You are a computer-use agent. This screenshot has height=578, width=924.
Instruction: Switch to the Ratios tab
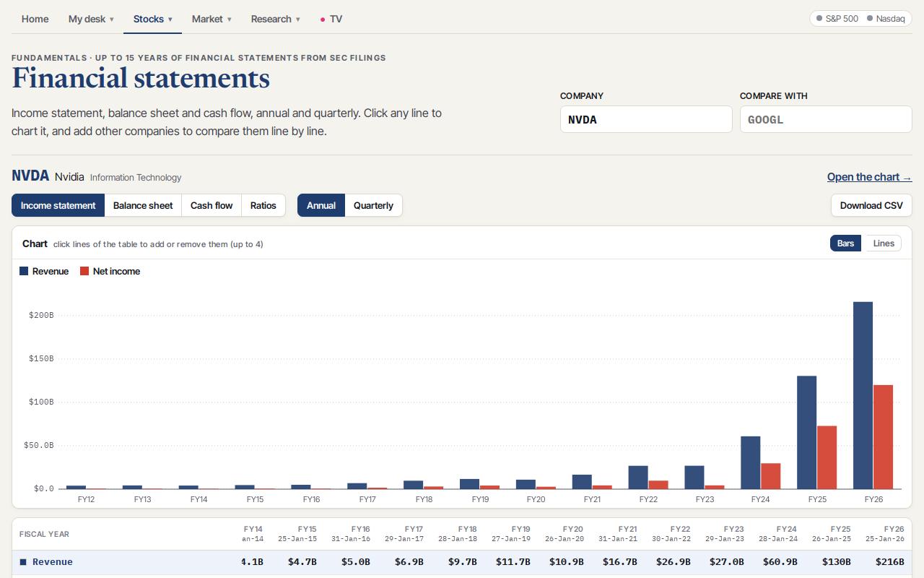coord(263,205)
